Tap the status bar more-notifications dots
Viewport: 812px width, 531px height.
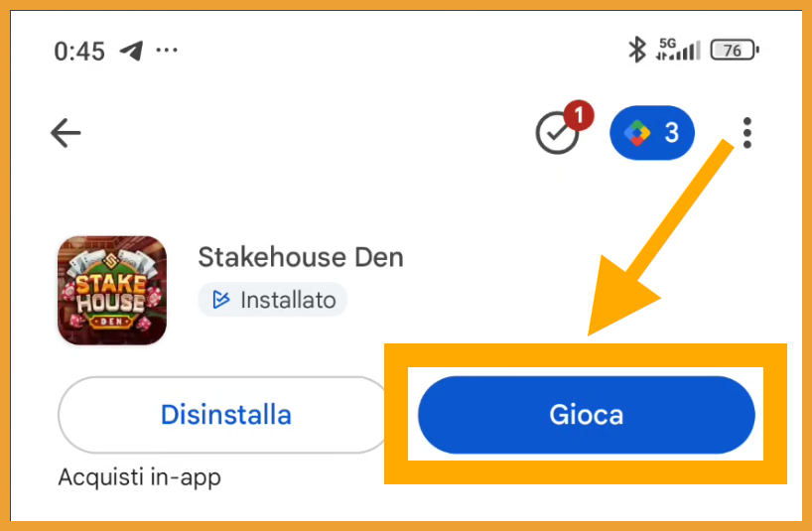pos(167,51)
